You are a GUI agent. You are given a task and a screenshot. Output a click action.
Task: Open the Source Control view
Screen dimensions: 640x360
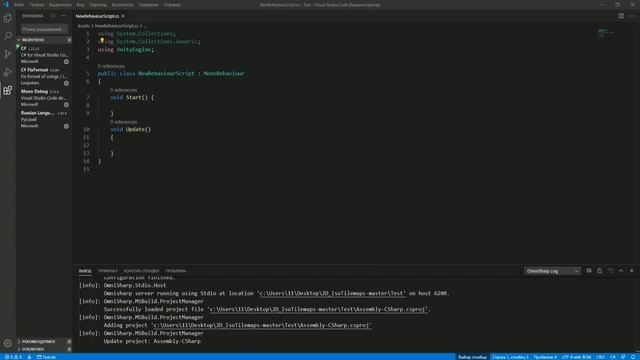click(7, 54)
